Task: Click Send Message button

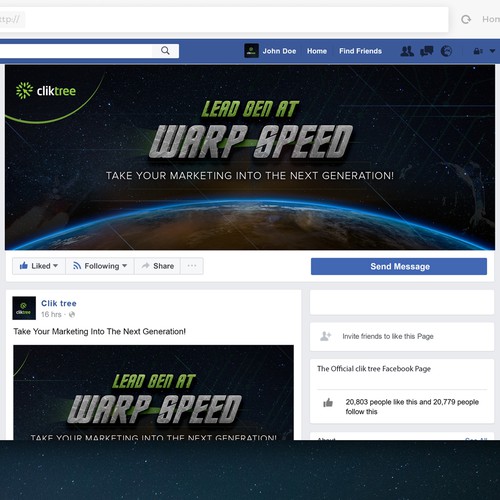Action: pyautogui.click(x=399, y=266)
